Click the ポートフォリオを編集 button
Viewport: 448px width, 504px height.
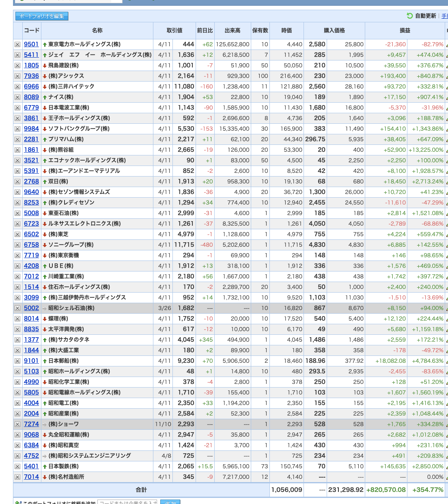[x=42, y=16]
